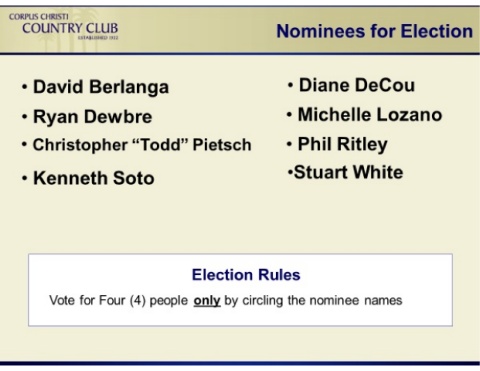Click bullet point beside Kenneth Soto
This screenshot has height=371, width=480.
click(x=24, y=178)
